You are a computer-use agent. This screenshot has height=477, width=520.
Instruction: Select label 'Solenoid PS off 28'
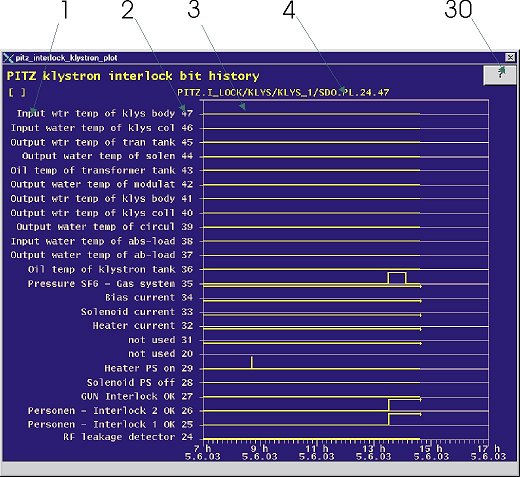pyautogui.click(x=140, y=383)
